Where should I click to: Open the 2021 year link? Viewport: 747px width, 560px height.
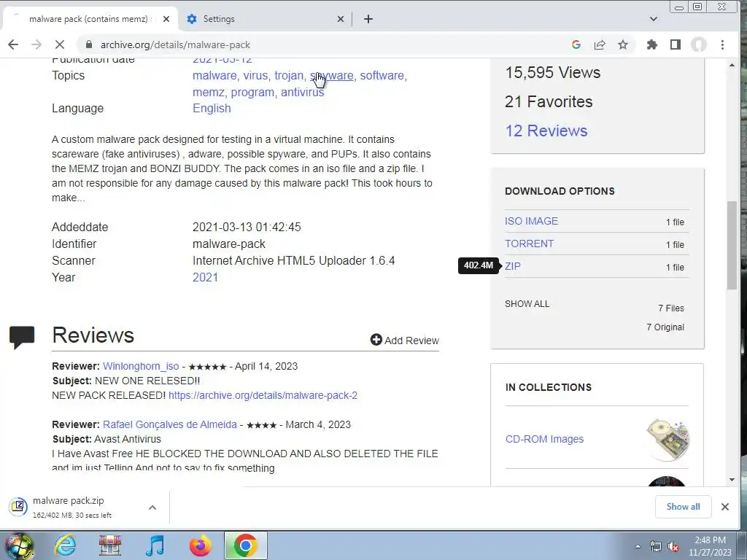(205, 278)
